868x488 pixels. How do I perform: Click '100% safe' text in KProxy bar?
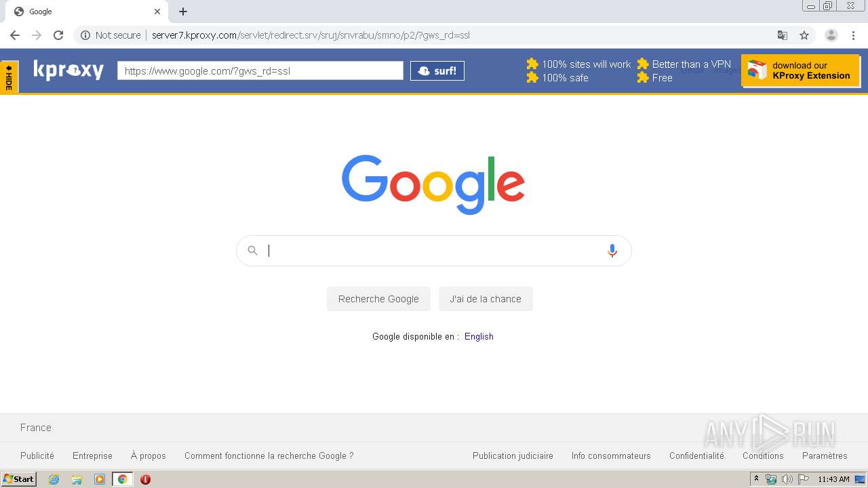click(x=565, y=78)
